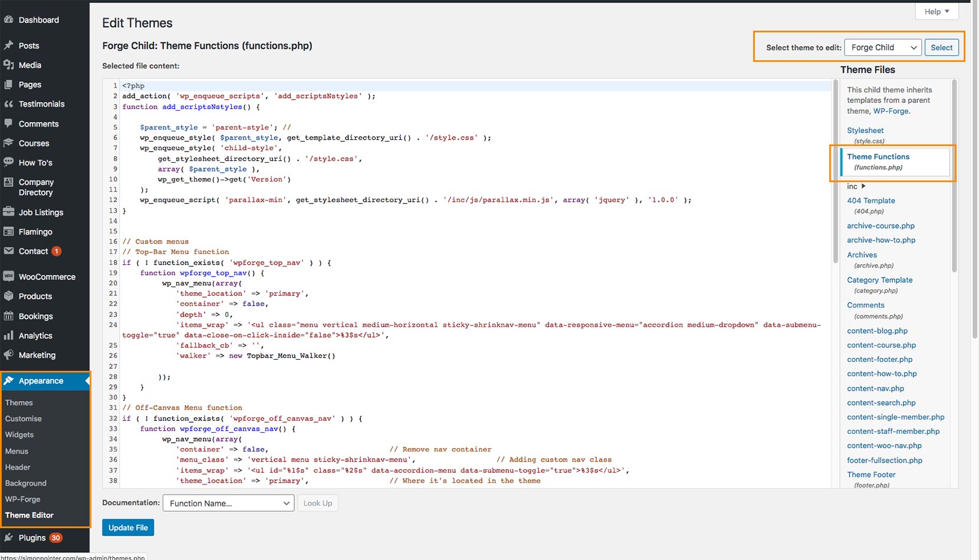Open Theme Editor submenu item
Image resolution: width=979 pixels, height=560 pixels.
tap(29, 515)
